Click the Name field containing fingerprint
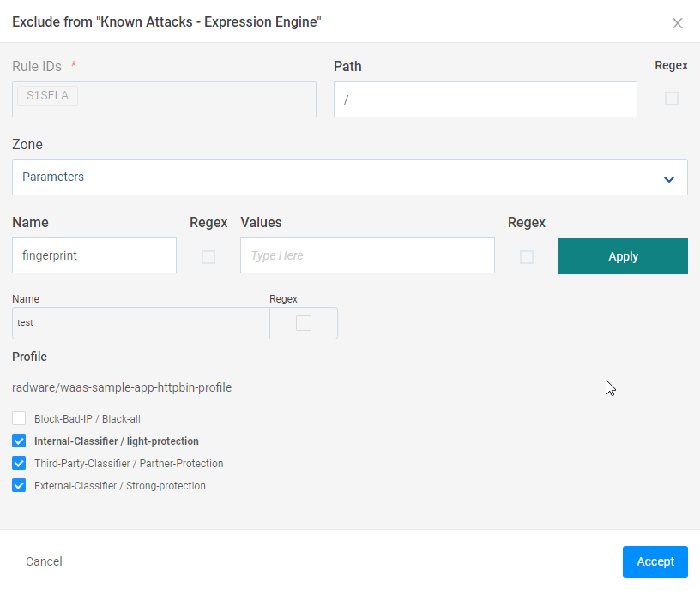Image resolution: width=700 pixels, height=594 pixels. 94,255
